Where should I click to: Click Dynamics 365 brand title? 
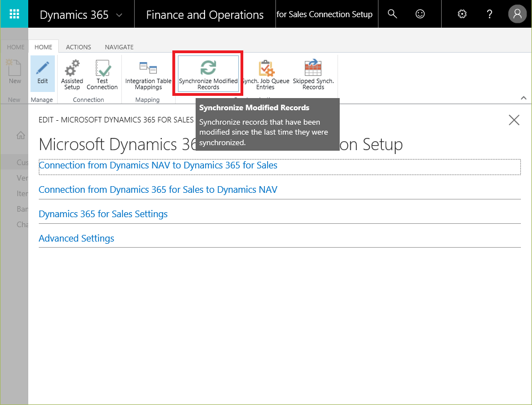74,15
